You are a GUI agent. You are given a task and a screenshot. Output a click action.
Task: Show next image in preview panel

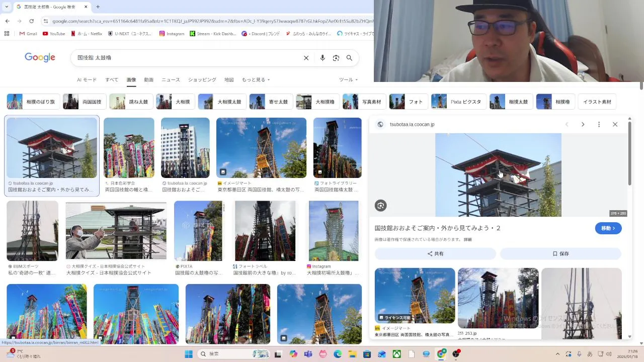[583, 124]
